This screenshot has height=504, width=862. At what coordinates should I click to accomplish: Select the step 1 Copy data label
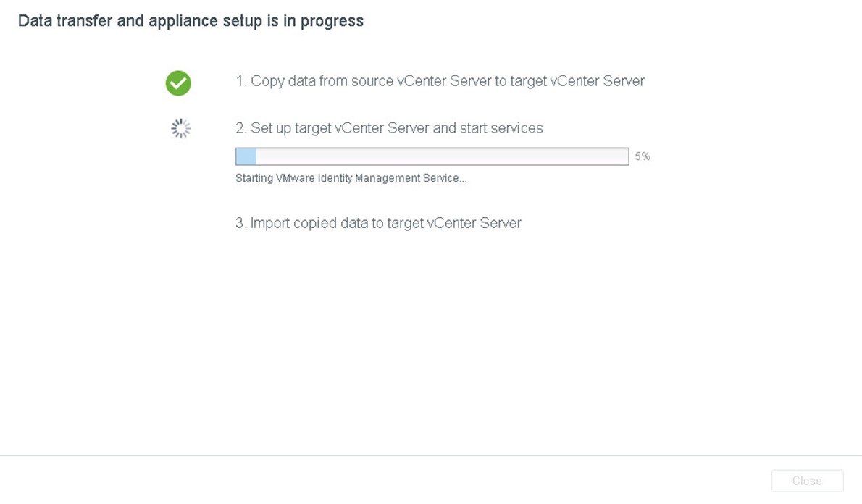[x=440, y=81]
